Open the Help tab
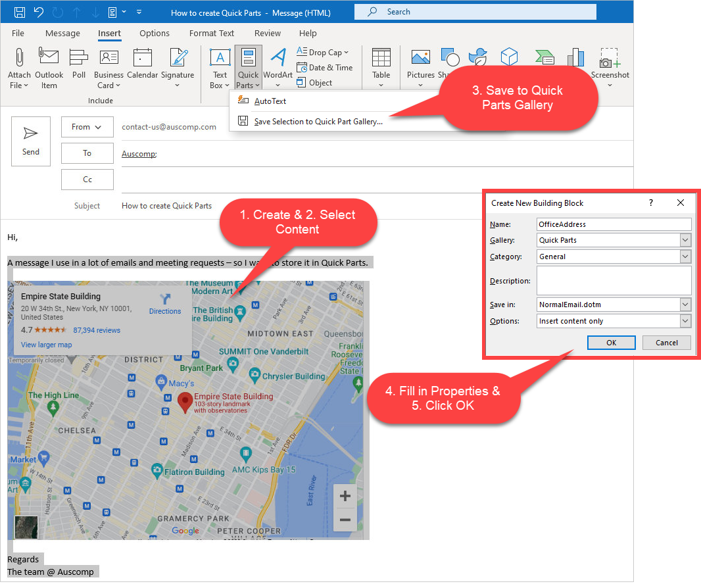 pos(308,33)
